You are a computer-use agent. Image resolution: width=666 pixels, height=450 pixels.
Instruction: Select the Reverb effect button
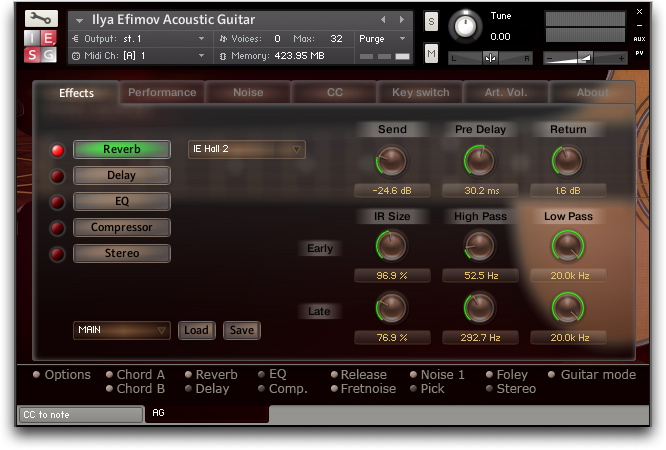pos(122,150)
